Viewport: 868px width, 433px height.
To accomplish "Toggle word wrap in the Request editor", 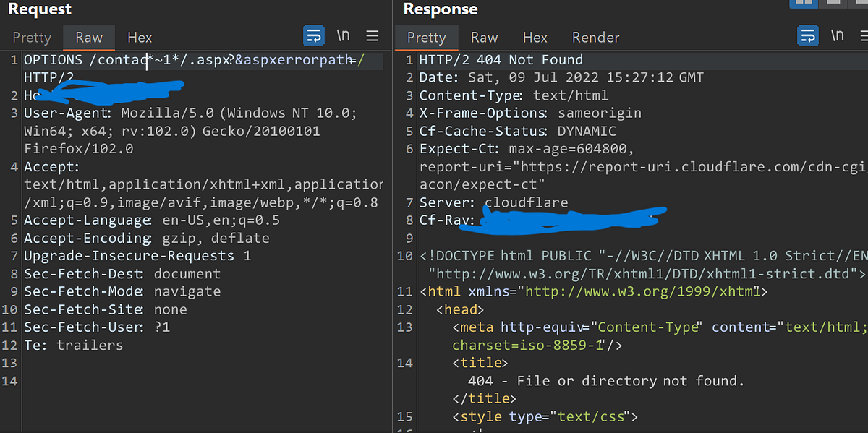I will [313, 35].
